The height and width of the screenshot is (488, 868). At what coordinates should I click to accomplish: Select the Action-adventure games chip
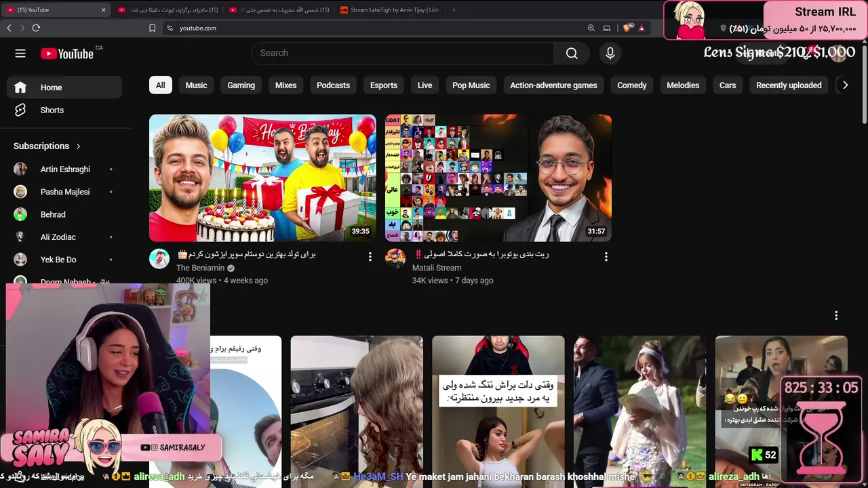[x=553, y=85]
